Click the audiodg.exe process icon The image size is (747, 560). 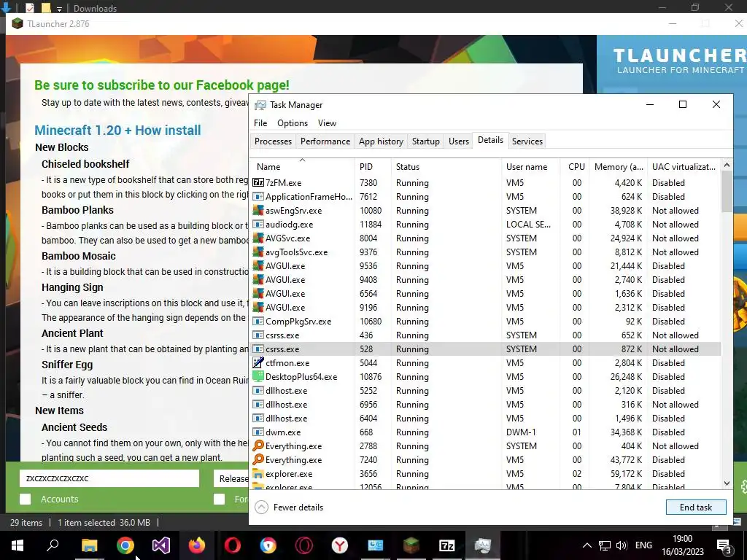[x=258, y=225]
